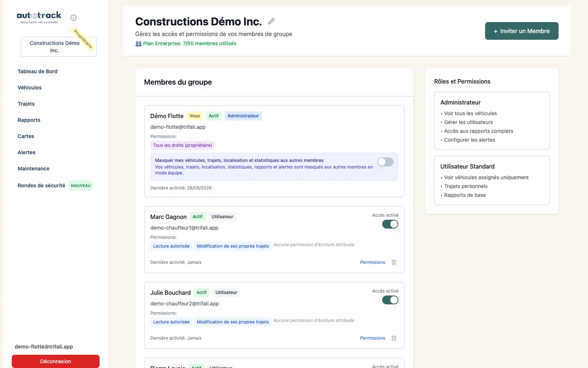The image size is (588, 368).
Task: Click Administrateur badge on Démo Flotte
Action: [243, 116]
